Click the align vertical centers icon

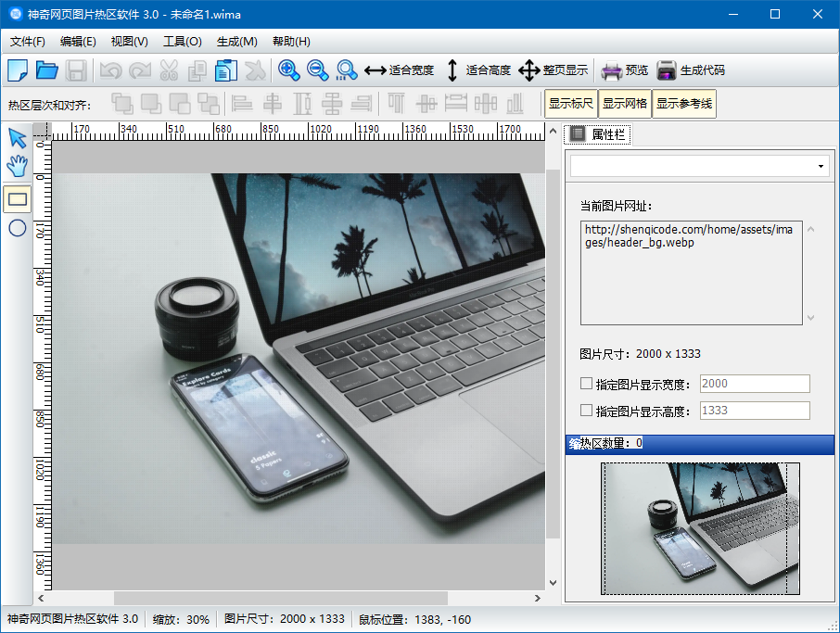point(426,104)
